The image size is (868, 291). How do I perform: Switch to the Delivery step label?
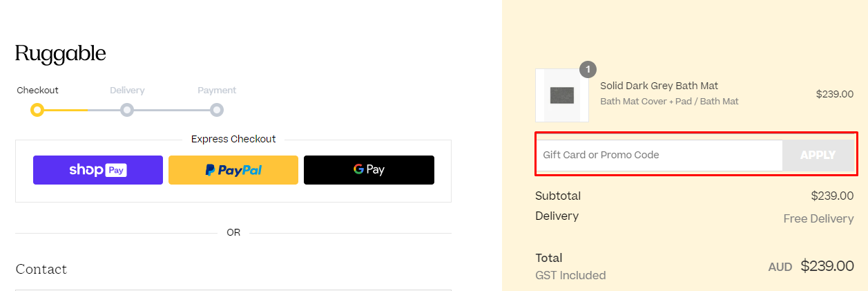click(x=127, y=91)
